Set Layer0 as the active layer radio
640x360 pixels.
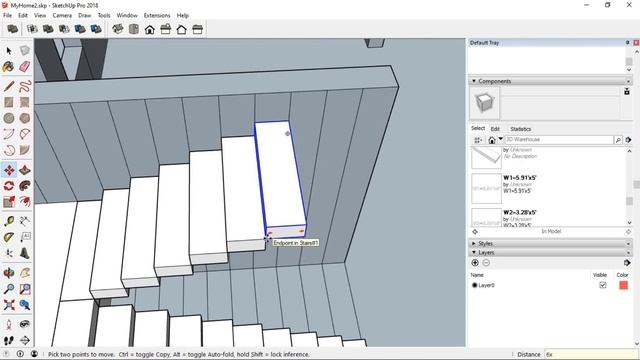[474, 285]
